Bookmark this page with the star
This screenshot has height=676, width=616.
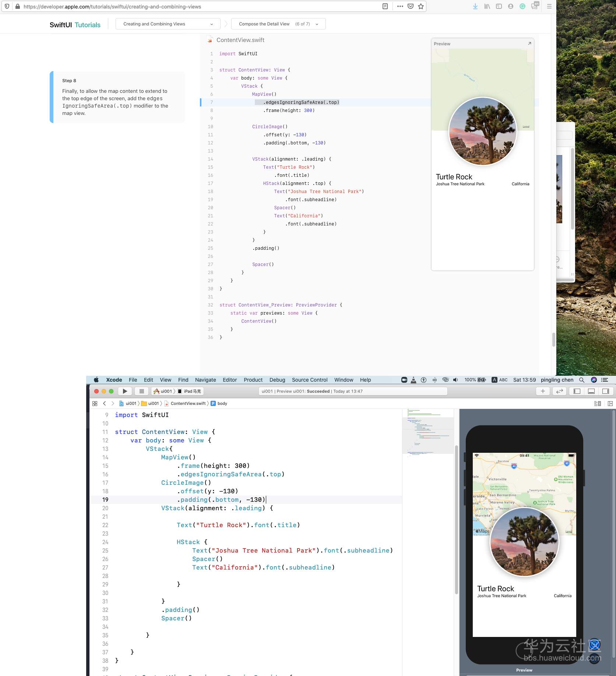(x=421, y=6)
